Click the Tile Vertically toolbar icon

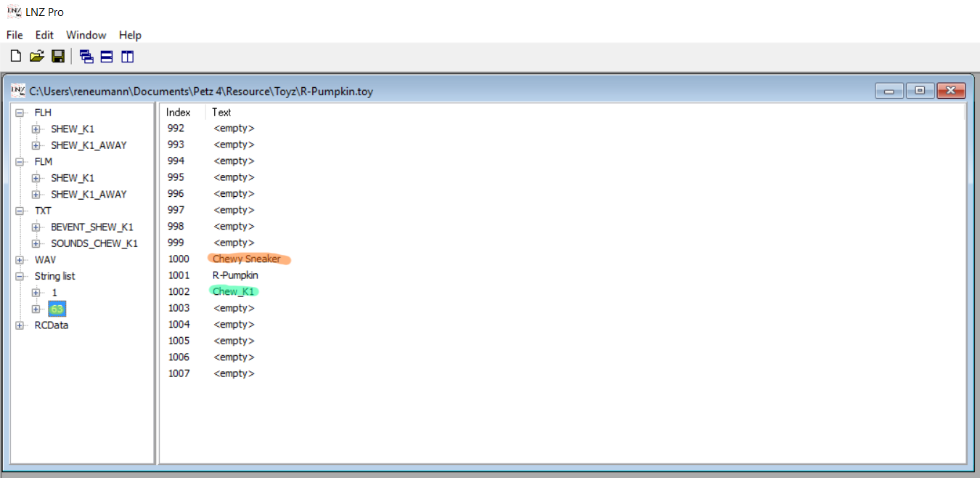[128, 57]
